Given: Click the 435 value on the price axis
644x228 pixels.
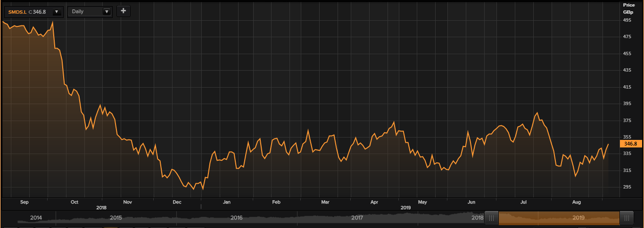Looking at the screenshot, I should tap(627, 70).
